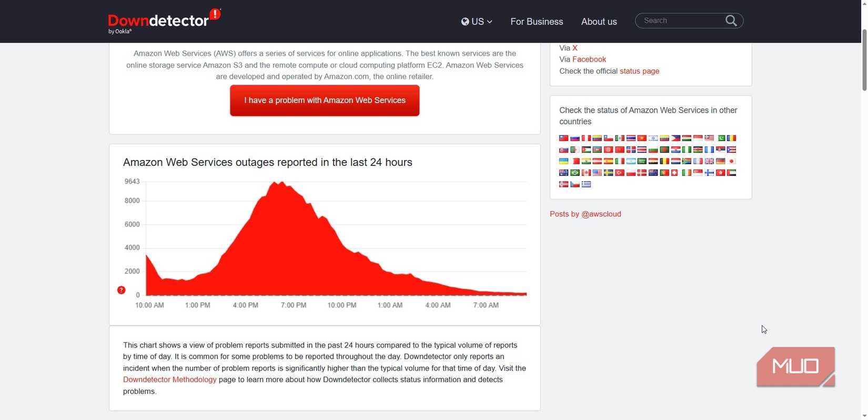This screenshot has height=420, width=868.
Task: Select the Canada flag with maple leaf
Action: tap(586, 173)
